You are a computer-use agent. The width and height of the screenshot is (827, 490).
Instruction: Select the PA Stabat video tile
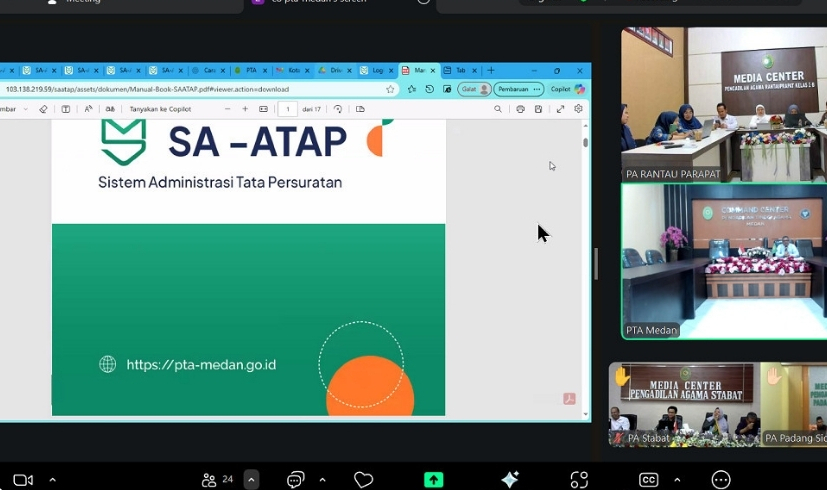pos(684,404)
